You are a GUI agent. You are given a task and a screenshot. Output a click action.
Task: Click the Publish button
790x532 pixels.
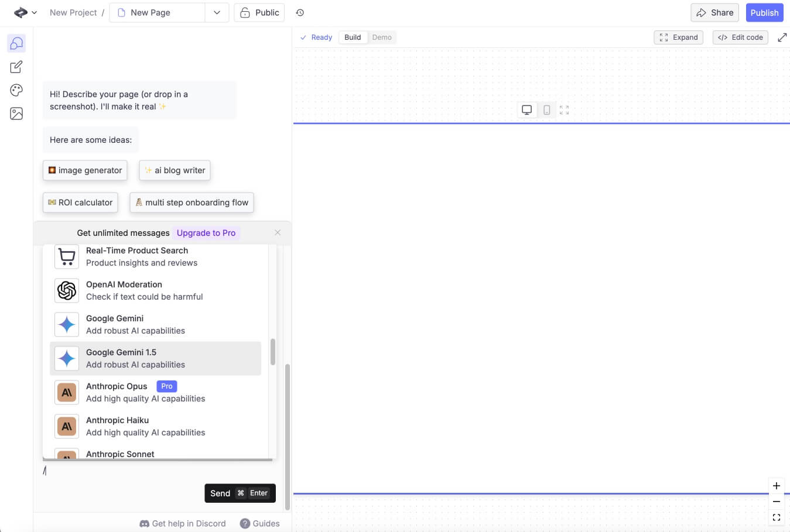(x=764, y=13)
